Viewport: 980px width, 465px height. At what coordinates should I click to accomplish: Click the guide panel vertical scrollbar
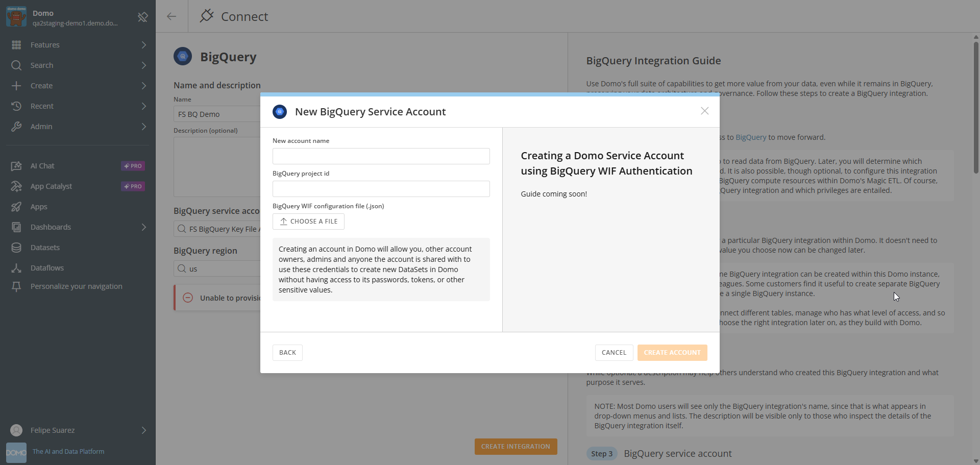click(x=976, y=107)
